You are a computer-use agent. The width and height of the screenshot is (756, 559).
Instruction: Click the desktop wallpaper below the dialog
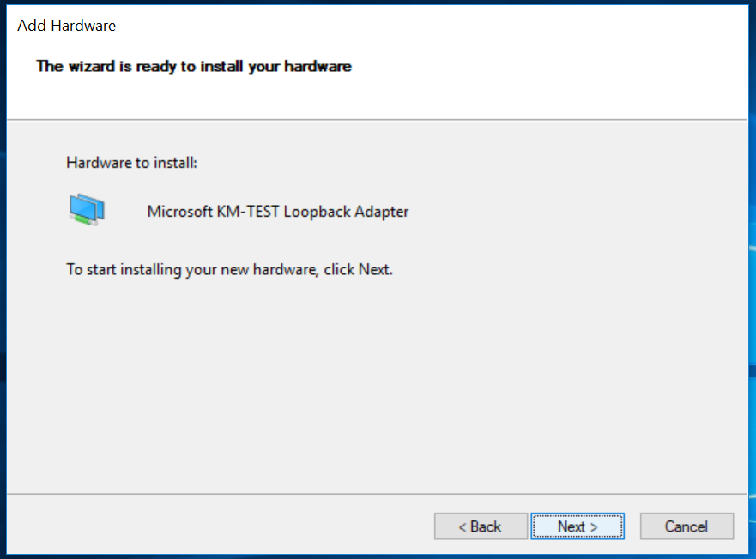pos(378,556)
